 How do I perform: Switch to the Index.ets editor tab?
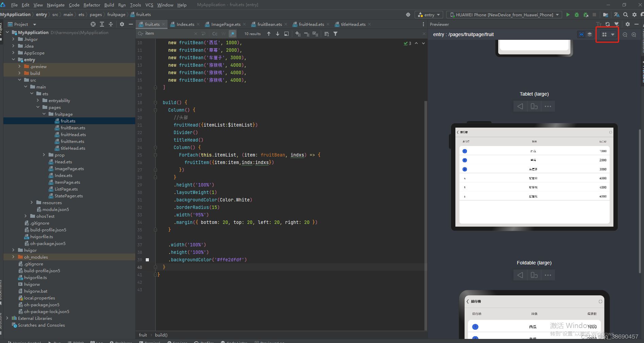coord(186,24)
